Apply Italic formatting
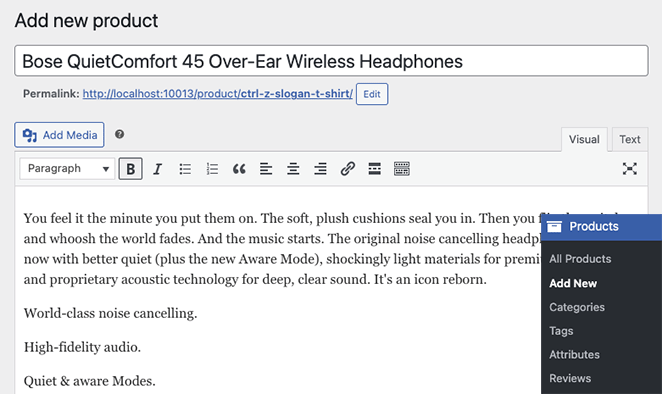Screen dimensions: 662x394 (x=157, y=169)
